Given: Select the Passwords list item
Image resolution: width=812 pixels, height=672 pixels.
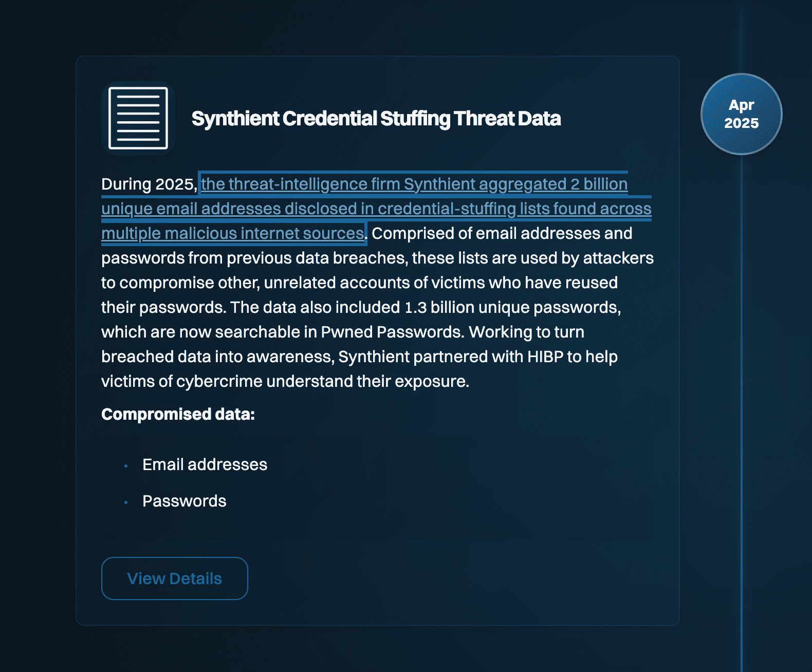Looking at the screenshot, I should pyautogui.click(x=184, y=501).
